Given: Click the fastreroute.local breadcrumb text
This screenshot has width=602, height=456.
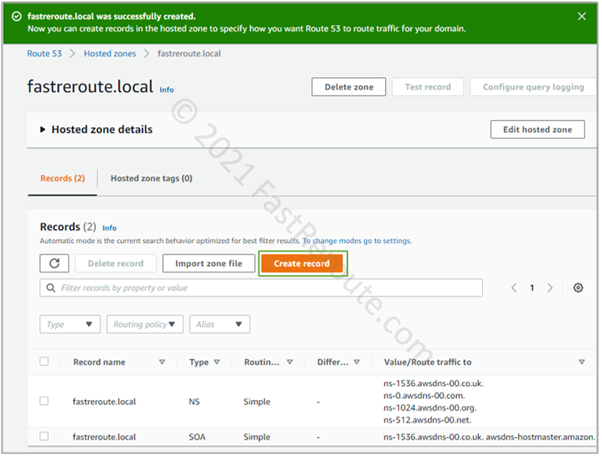Looking at the screenshot, I should point(189,53).
